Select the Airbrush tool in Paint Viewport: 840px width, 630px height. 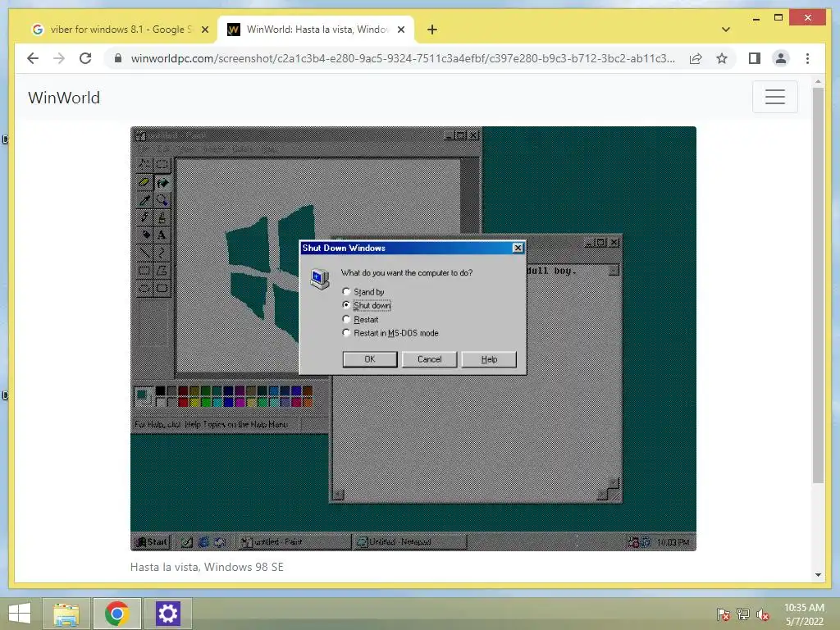(x=144, y=235)
